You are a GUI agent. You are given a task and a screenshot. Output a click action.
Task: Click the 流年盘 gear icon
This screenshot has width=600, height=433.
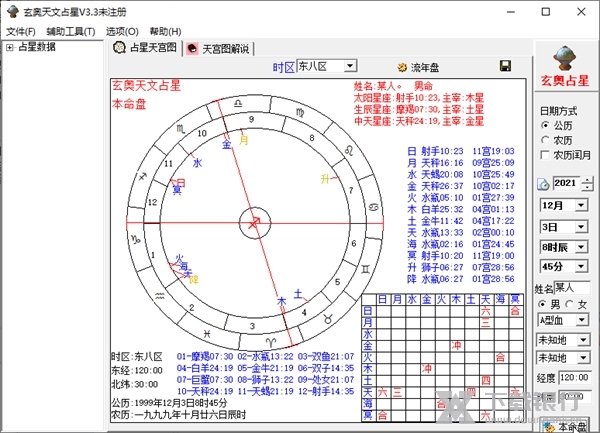click(x=402, y=68)
